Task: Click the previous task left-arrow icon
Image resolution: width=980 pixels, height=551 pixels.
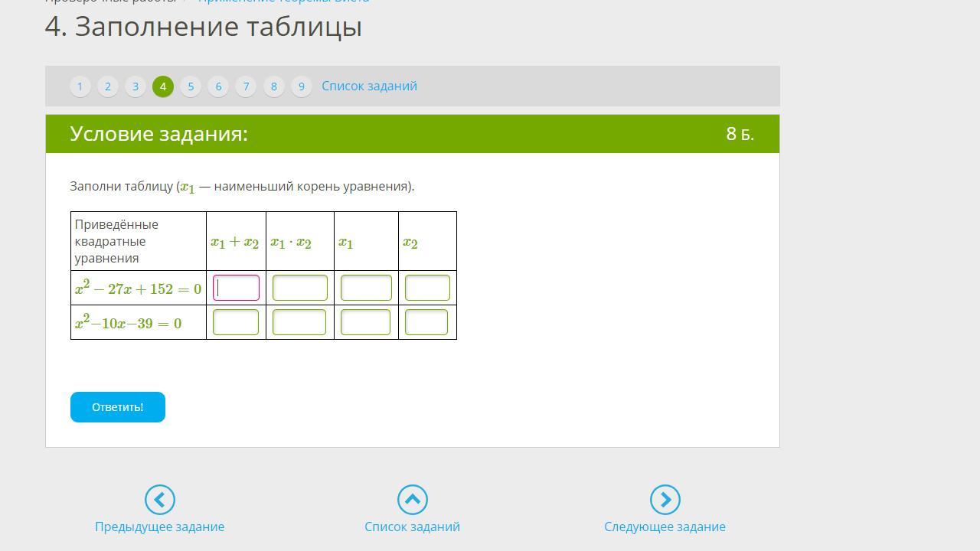Action: click(160, 500)
